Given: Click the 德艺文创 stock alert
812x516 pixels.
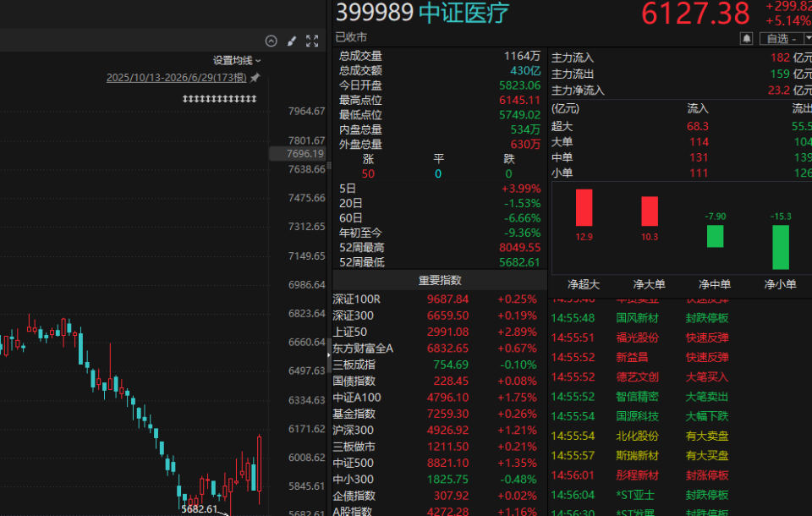Looking at the screenshot, I should tap(637, 377).
